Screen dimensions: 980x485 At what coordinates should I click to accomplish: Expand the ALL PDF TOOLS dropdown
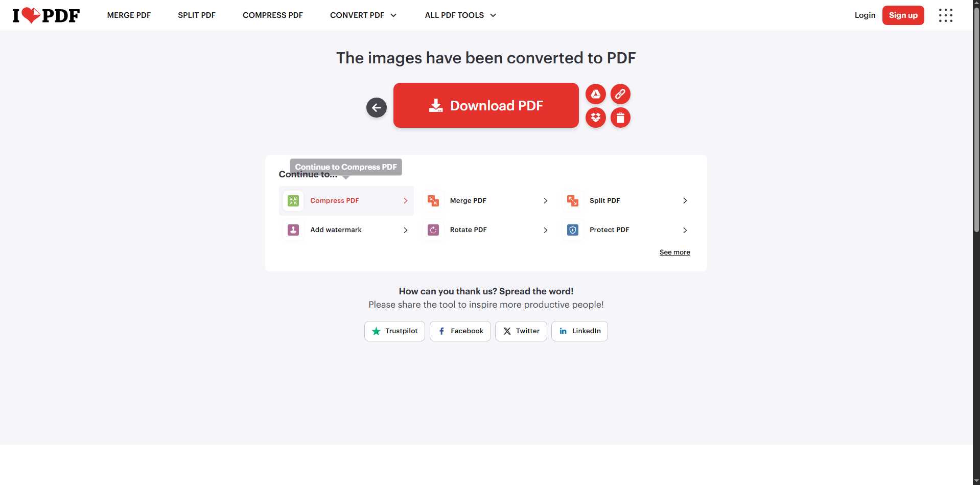click(460, 15)
